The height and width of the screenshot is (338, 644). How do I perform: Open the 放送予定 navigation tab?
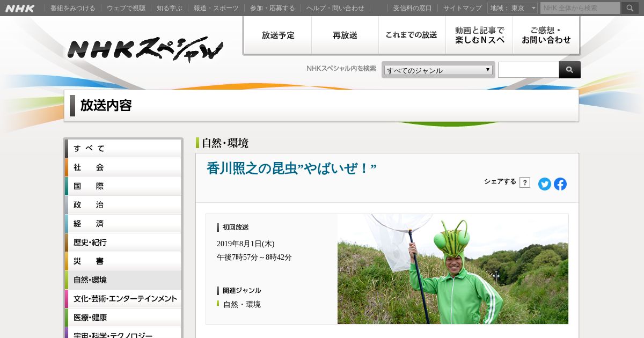[278, 35]
